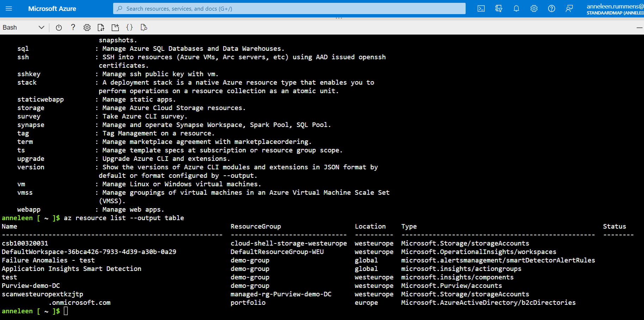Screen dimensions: 644x320
Task: Select the text Purview-demo-DC in Name column
Action: tap(31, 286)
